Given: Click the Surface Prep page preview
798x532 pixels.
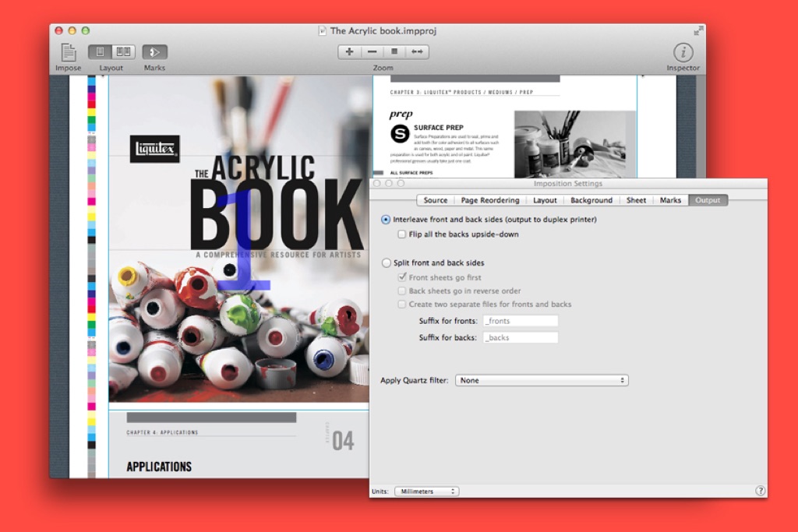Looking at the screenshot, I should (x=505, y=127).
